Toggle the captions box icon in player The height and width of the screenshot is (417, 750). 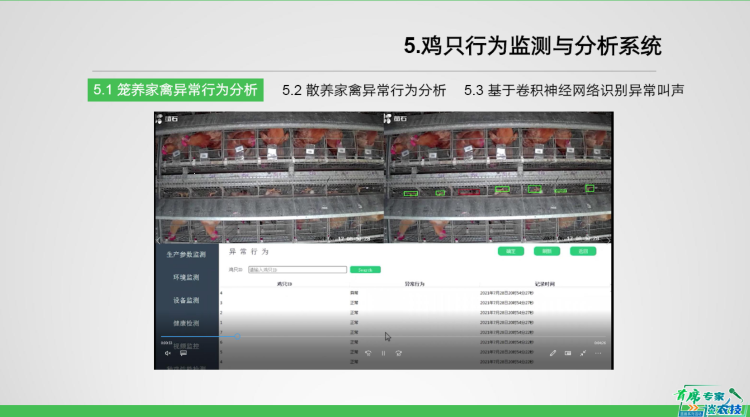pyautogui.click(x=568, y=353)
